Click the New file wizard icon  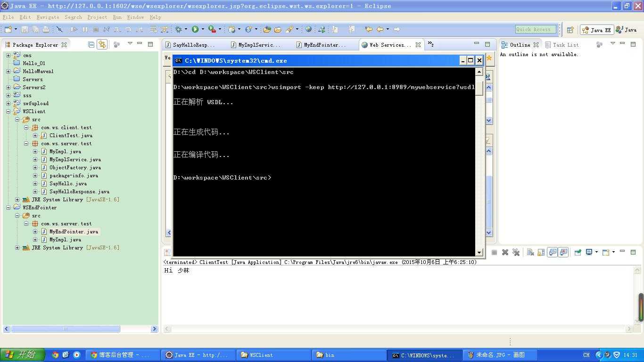coord(8,29)
